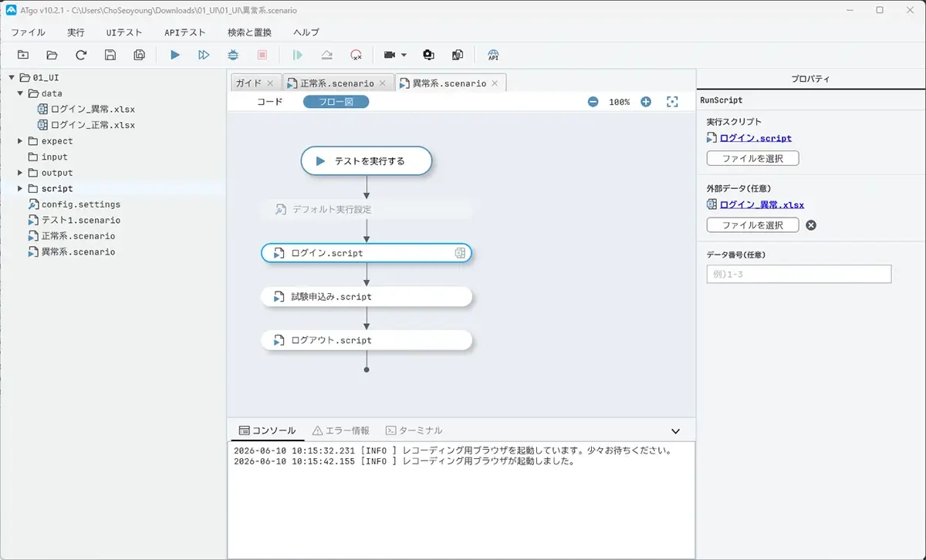Switch to コード view
The height and width of the screenshot is (560, 926).
click(x=270, y=102)
